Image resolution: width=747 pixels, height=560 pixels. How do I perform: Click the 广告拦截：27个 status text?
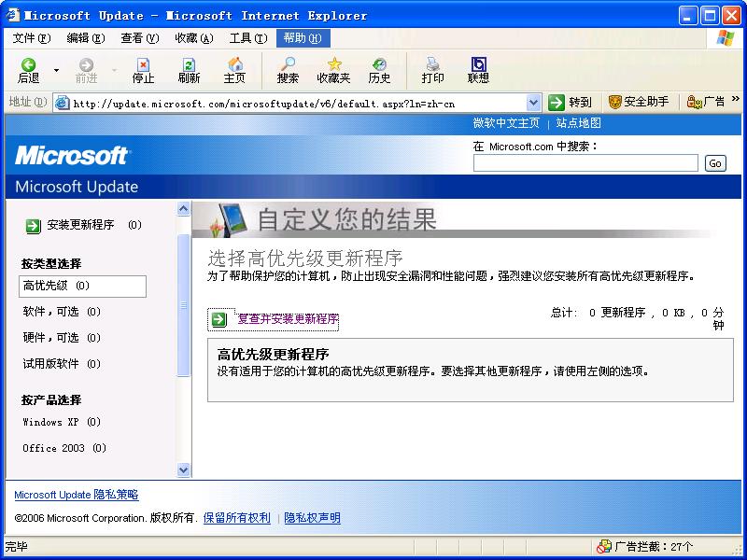654,547
